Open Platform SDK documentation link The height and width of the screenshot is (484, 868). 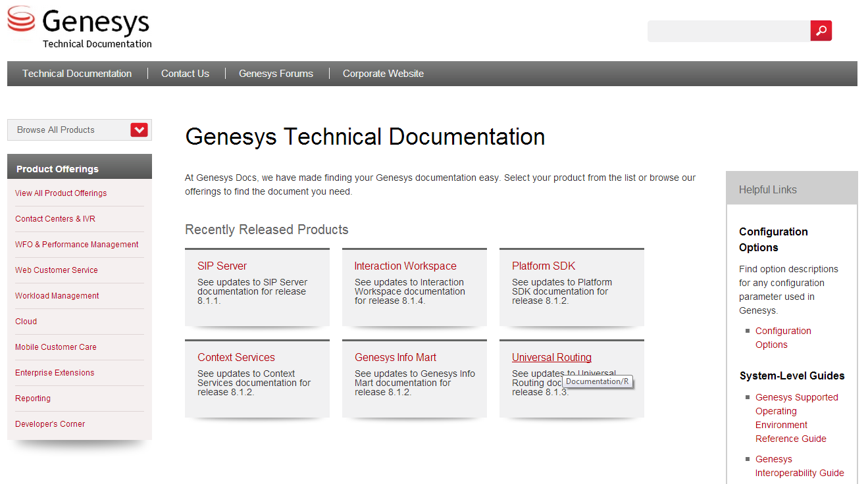pyautogui.click(x=544, y=266)
